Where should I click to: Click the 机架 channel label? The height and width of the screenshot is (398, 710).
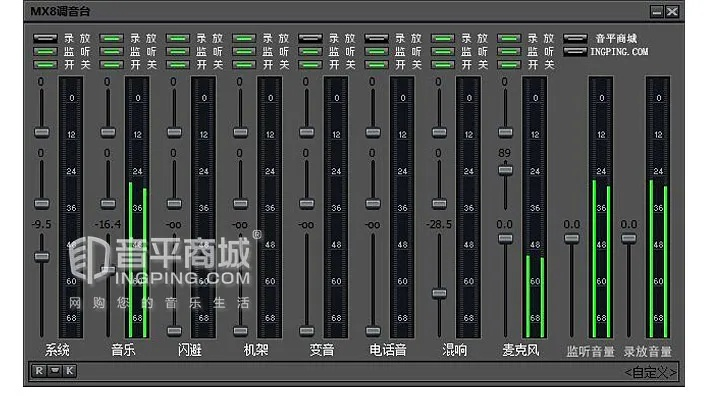[x=256, y=350]
